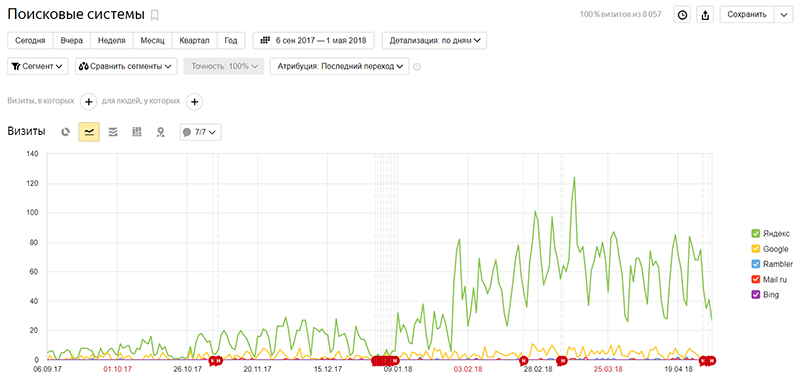Open the date range 6 сен 2017 picker
The image size is (800, 392).
[313, 40]
